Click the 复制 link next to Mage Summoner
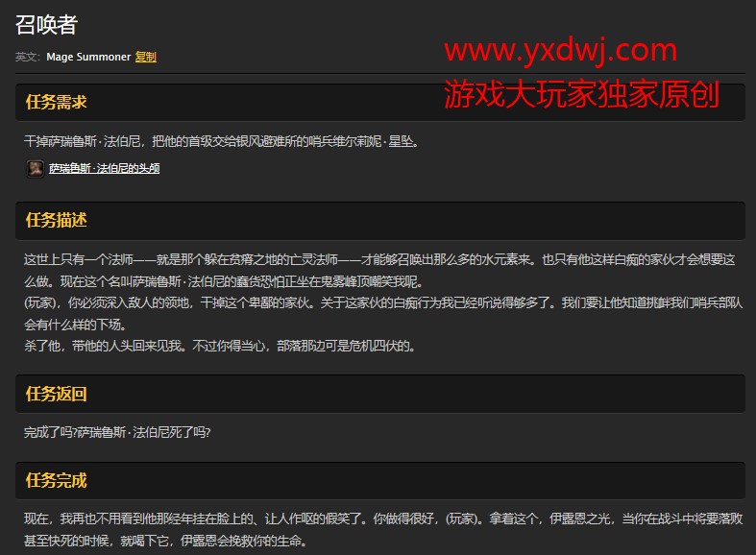756x555 pixels. pos(146,57)
